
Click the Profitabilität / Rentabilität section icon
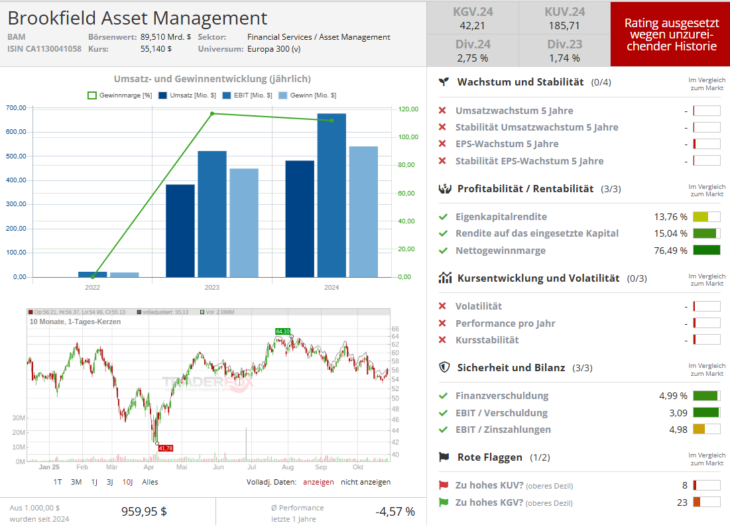pos(444,189)
